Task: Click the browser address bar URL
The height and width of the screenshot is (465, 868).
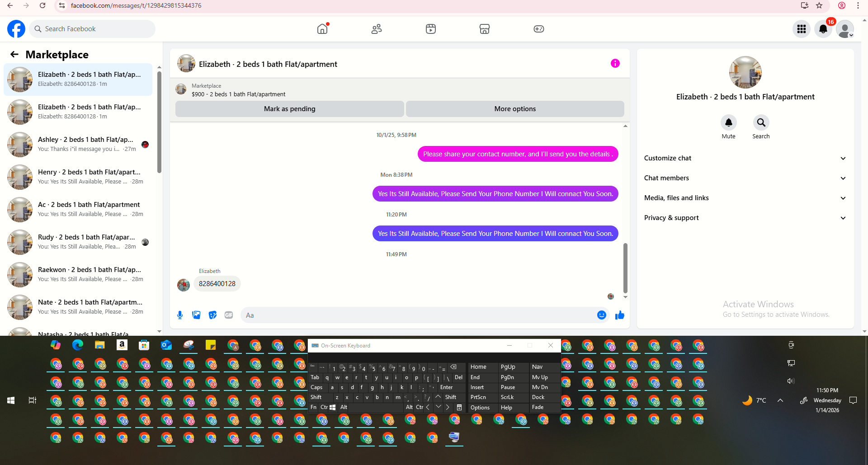Action: [x=136, y=5]
